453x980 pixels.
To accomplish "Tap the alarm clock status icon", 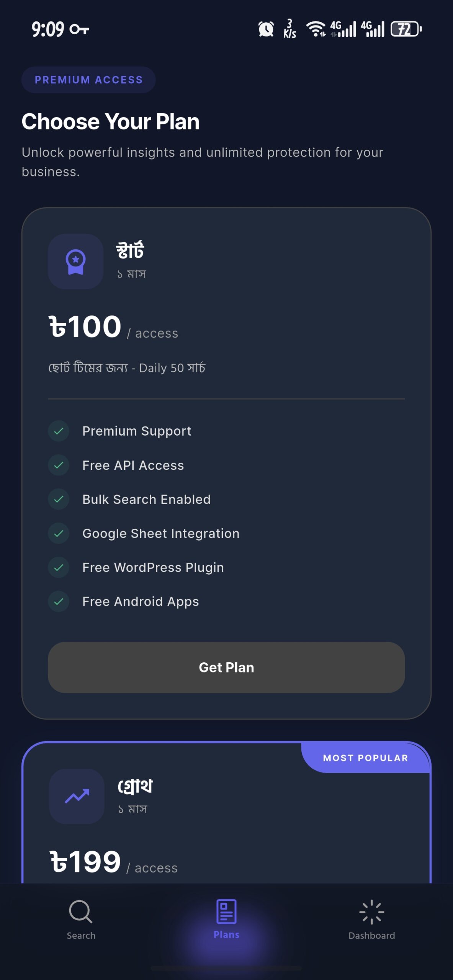I will [x=266, y=29].
